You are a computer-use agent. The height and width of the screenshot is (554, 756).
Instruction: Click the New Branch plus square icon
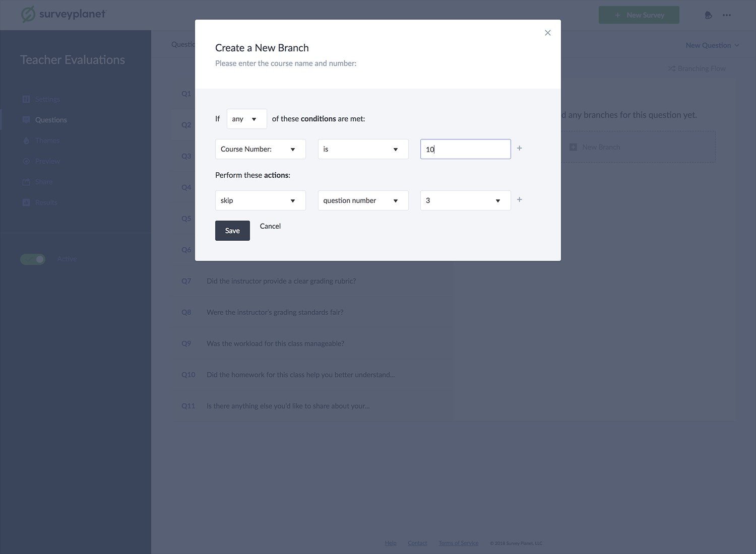(573, 147)
